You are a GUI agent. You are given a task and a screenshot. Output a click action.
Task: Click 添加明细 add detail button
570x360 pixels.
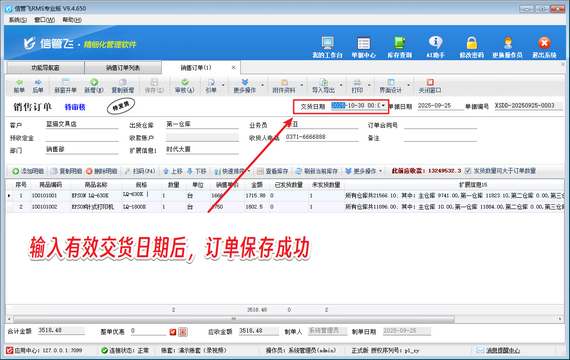[28, 171]
